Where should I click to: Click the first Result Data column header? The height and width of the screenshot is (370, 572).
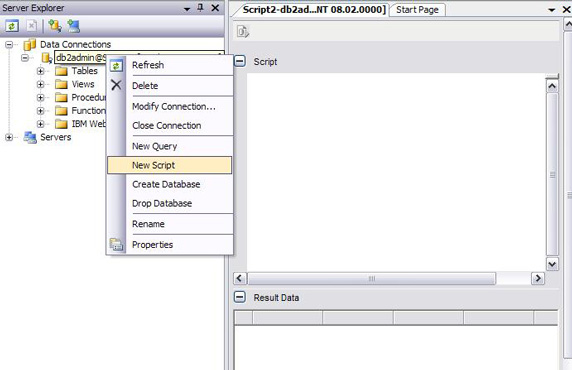click(287, 317)
